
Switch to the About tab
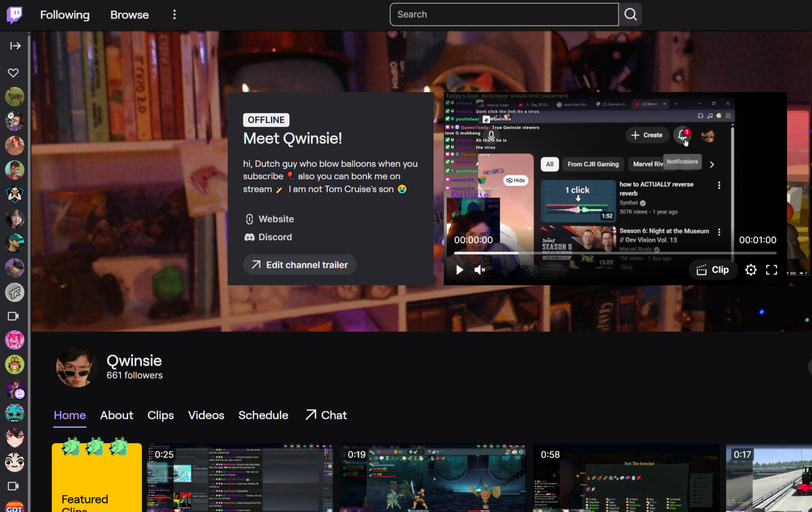[x=117, y=415]
